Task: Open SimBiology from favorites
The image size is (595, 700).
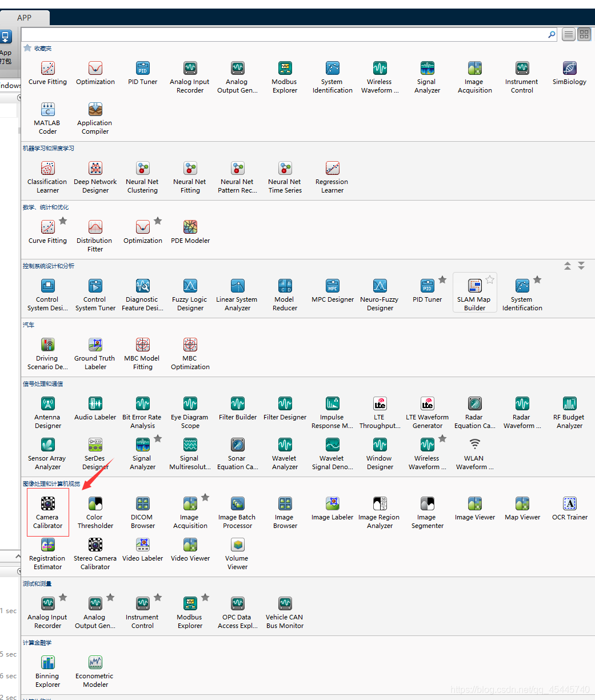Action: coord(570,73)
